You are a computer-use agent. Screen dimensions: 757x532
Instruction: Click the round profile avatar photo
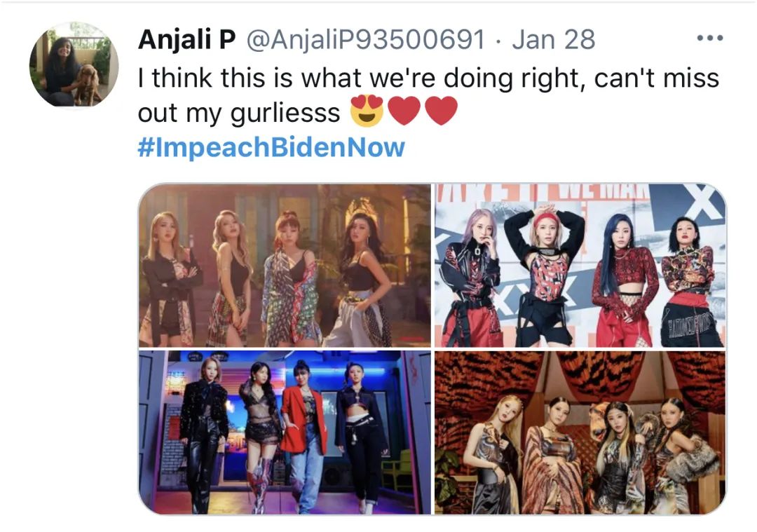(x=74, y=64)
